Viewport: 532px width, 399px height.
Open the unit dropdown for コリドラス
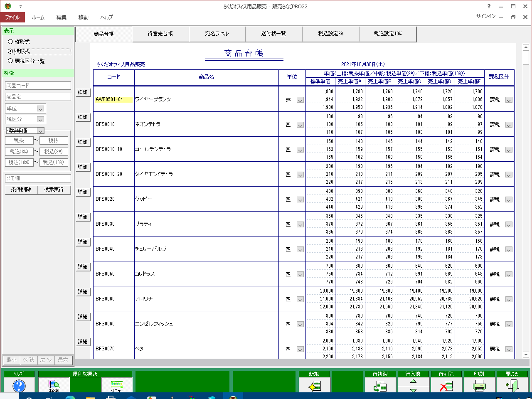coord(300,274)
